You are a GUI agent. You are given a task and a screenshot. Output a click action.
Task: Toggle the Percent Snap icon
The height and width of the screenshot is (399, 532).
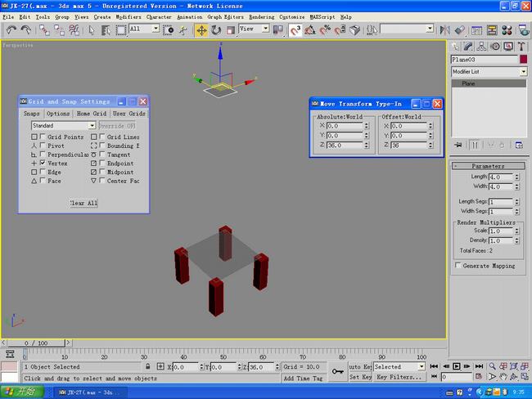325,30
